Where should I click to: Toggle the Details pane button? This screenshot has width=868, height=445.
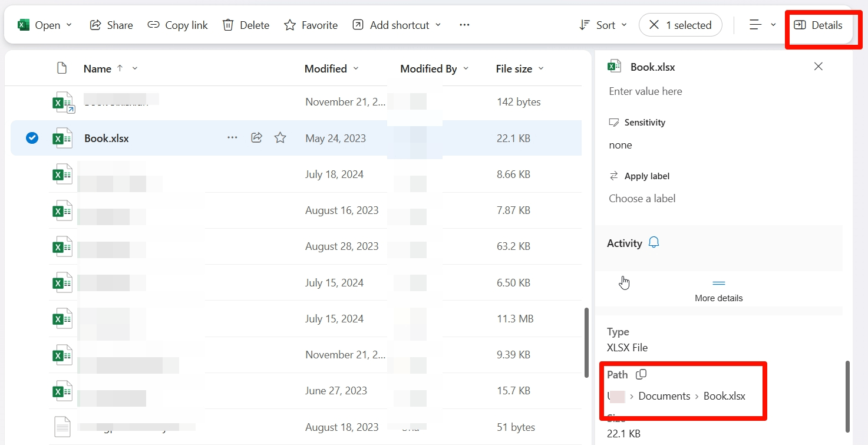tap(818, 25)
